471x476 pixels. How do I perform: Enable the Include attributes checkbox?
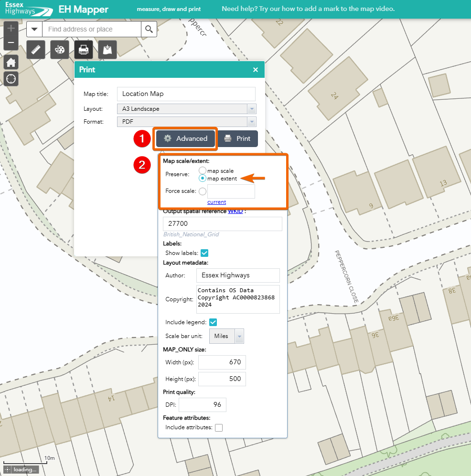click(219, 428)
